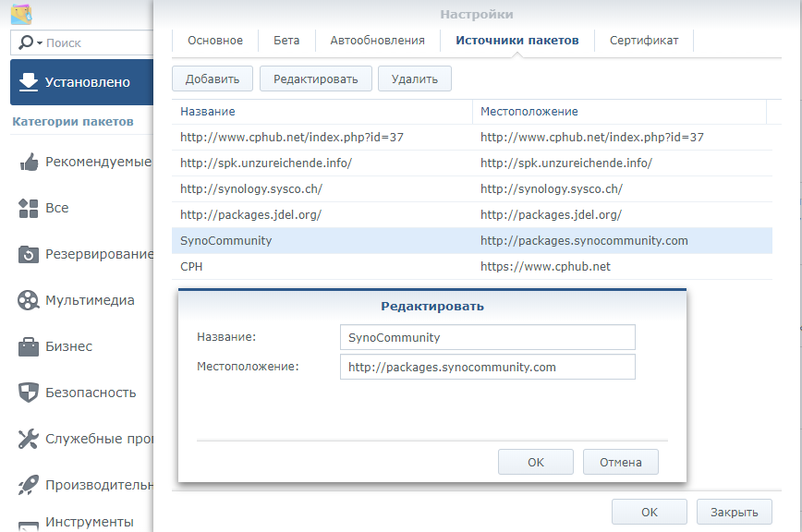Viewport: 802px width, 532px height.
Task: Click the Служебные программы tools icon
Action: click(x=28, y=439)
